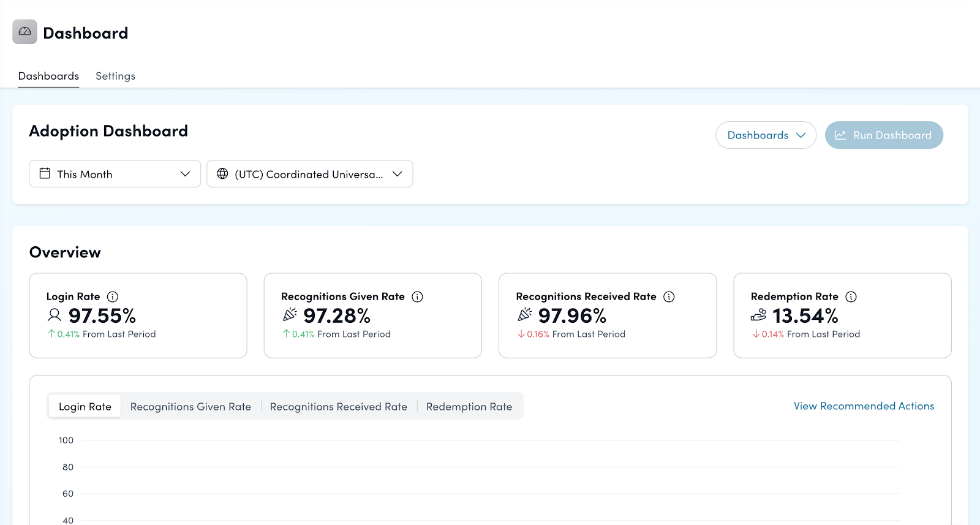Click party popper icon in Recognitions Received card
This screenshot has width=980, height=525.
tap(524, 315)
